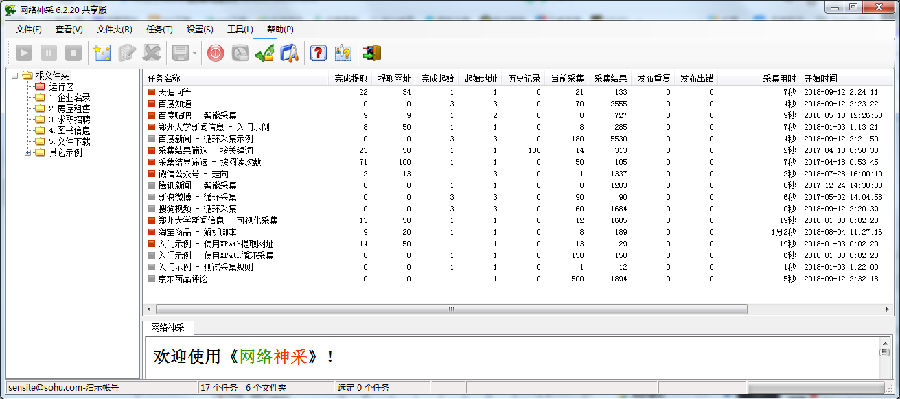Open the 文件夹(R) menu

point(115,29)
